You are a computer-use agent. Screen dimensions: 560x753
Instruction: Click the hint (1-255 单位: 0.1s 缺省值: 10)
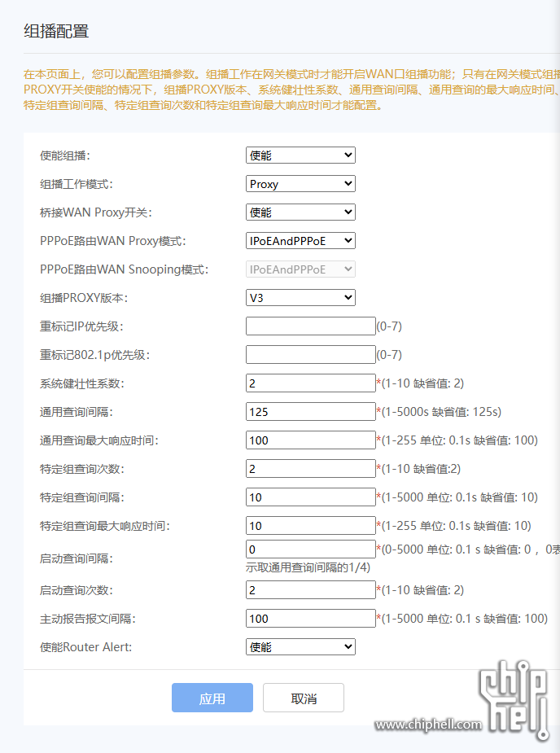pos(457,526)
